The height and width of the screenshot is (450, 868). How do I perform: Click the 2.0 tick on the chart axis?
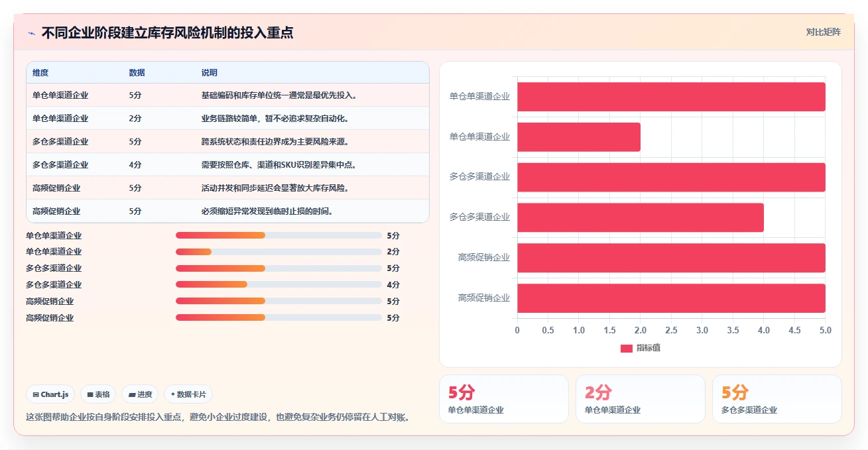click(x=641, y=330)
